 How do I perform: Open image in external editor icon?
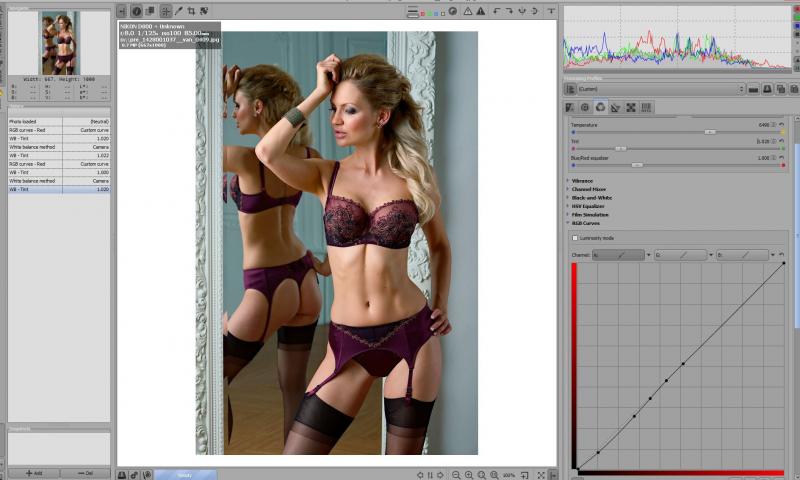(x=147, y=475)
